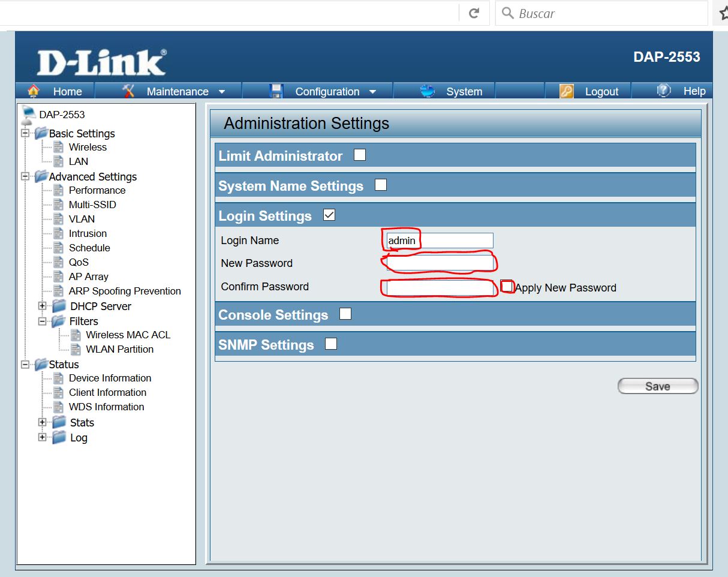Image resolution: width=728 pixels, height=577 pixels.
Task: Click the Save button
Action: (x=658, y=386)
